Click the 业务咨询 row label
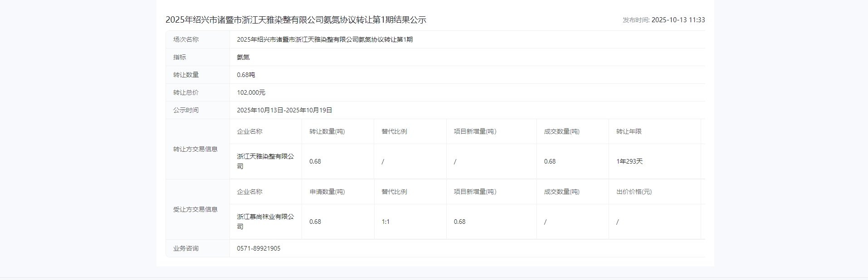 pyautogui.click(x=186, y=248)
